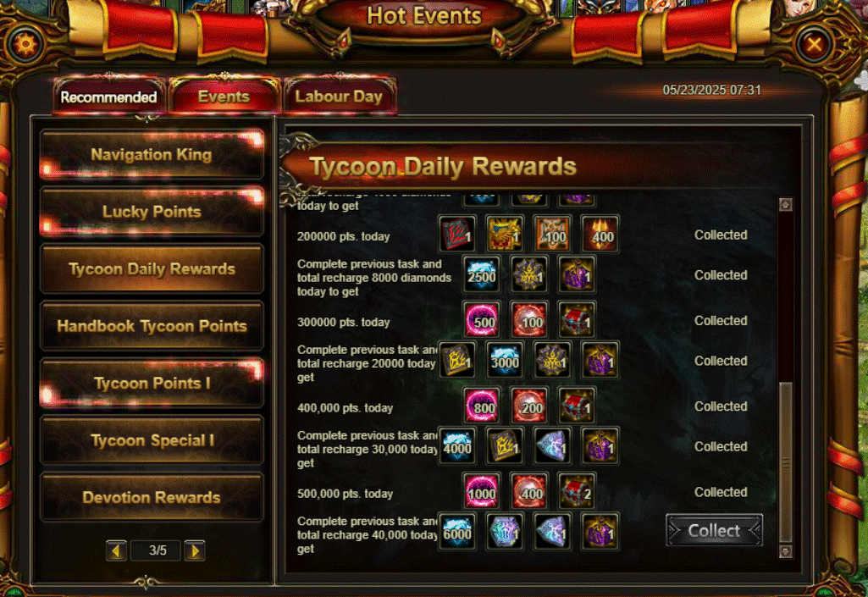Collect the 40,000 recharge reward

(714, 531)
